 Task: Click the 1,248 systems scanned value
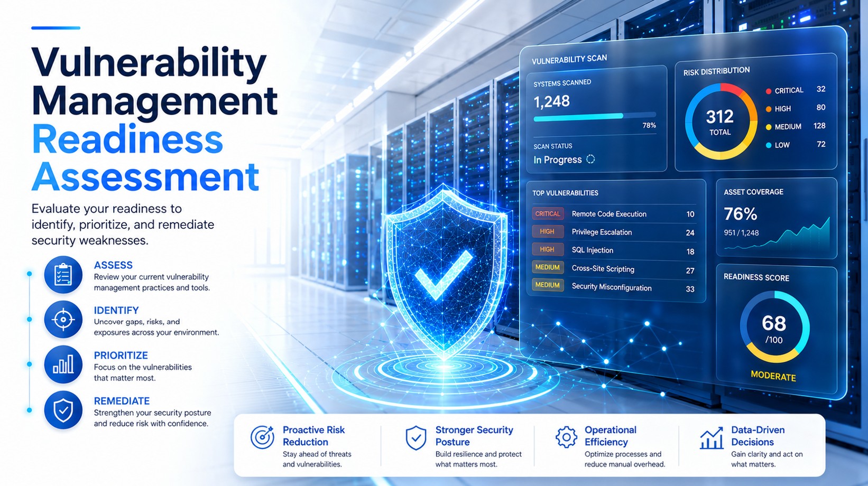click(551, 101)
